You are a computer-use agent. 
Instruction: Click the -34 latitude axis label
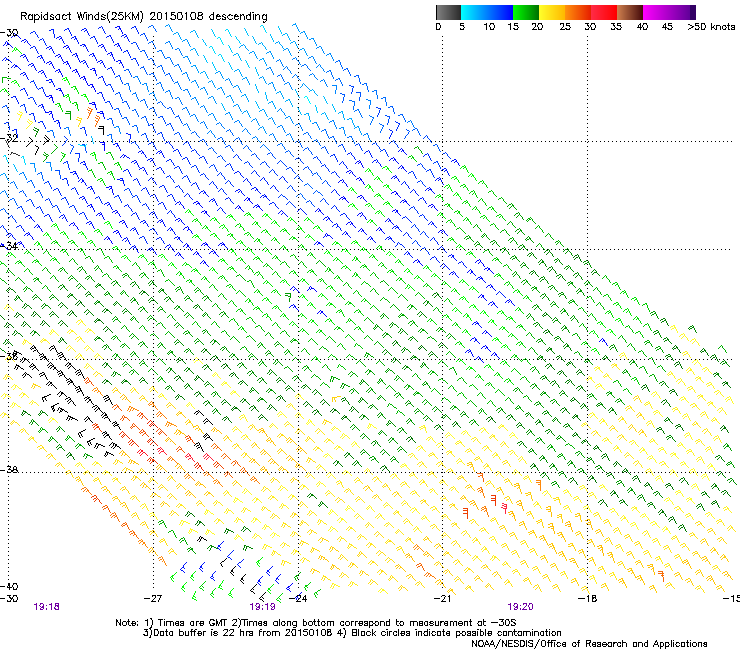[x=9, y=246]
